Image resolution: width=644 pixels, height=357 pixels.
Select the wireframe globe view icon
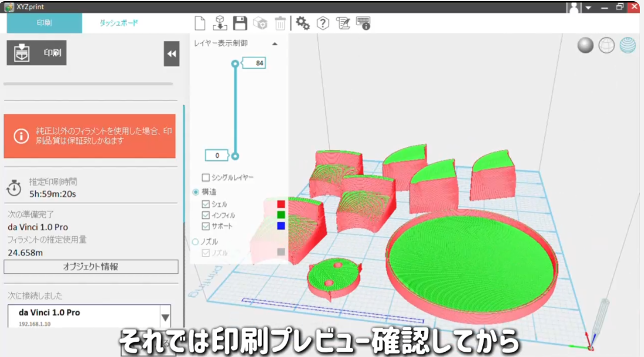point(606,45)
